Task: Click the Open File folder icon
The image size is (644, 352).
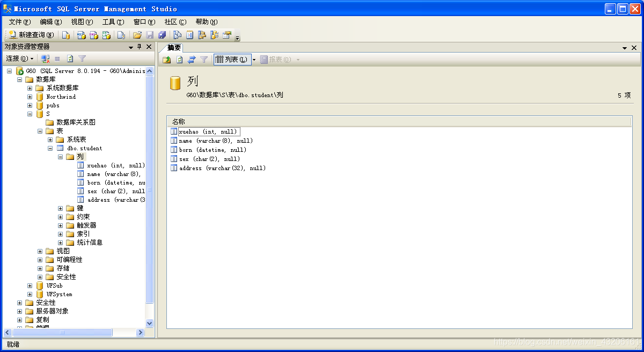Action: tap(137, 35)
